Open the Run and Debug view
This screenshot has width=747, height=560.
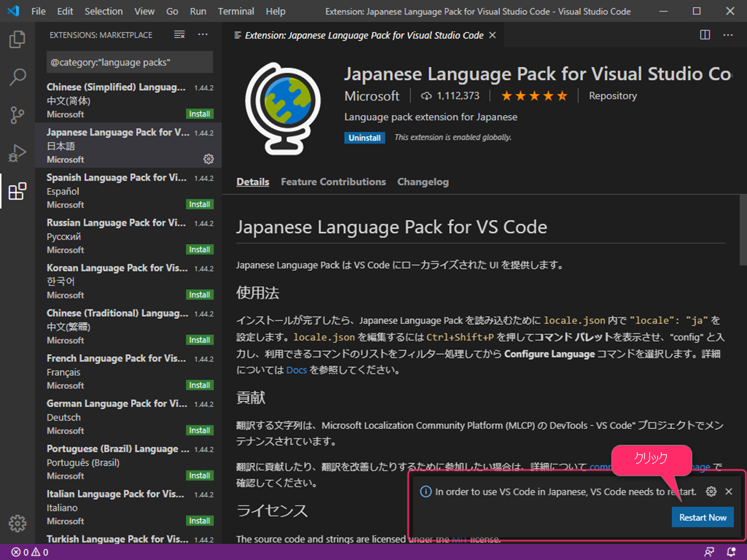tap(17, 153)
